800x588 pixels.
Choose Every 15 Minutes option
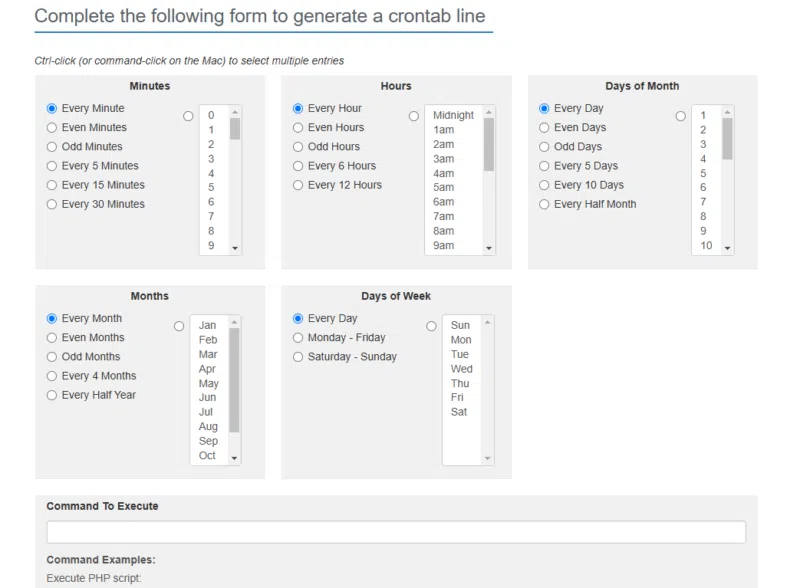coord(52,185)
